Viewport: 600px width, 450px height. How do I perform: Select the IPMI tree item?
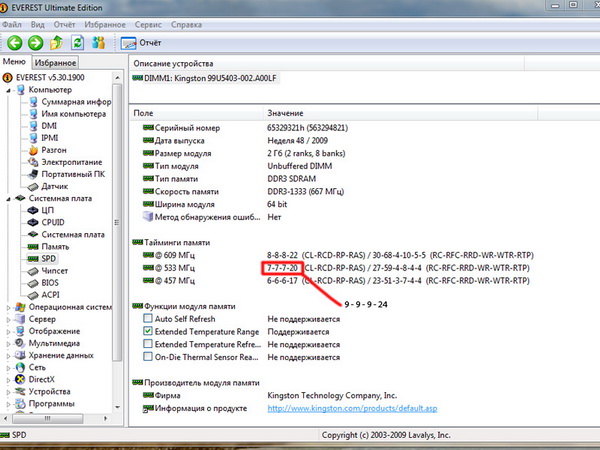(50, 138)
